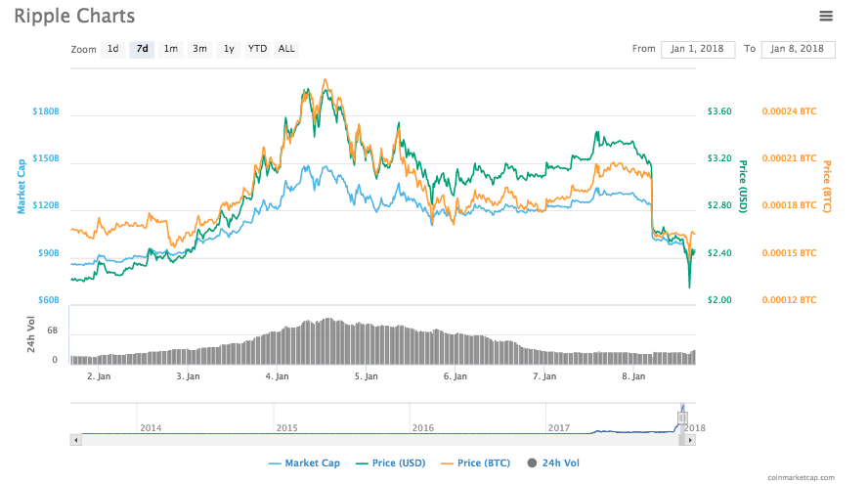Click the $60B market cap label
868x484 pixels.
click(x=48, y=300)
